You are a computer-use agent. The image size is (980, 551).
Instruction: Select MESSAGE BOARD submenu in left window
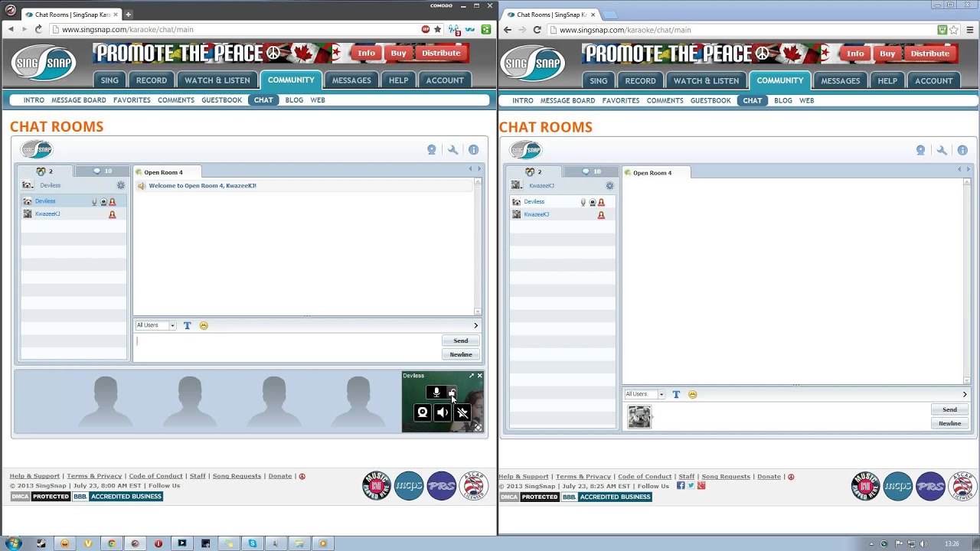point(79,100)
